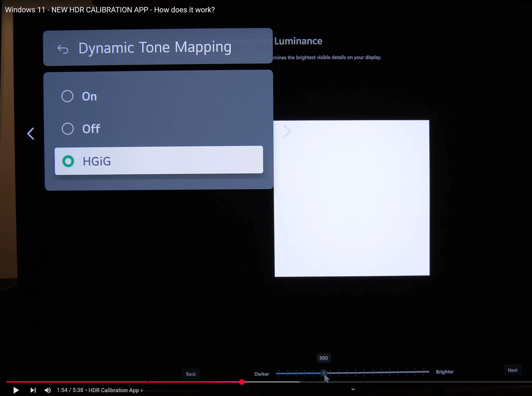The image size is (532, 396).
Task: Click the white luminance test square
Action: pos(352,198)
